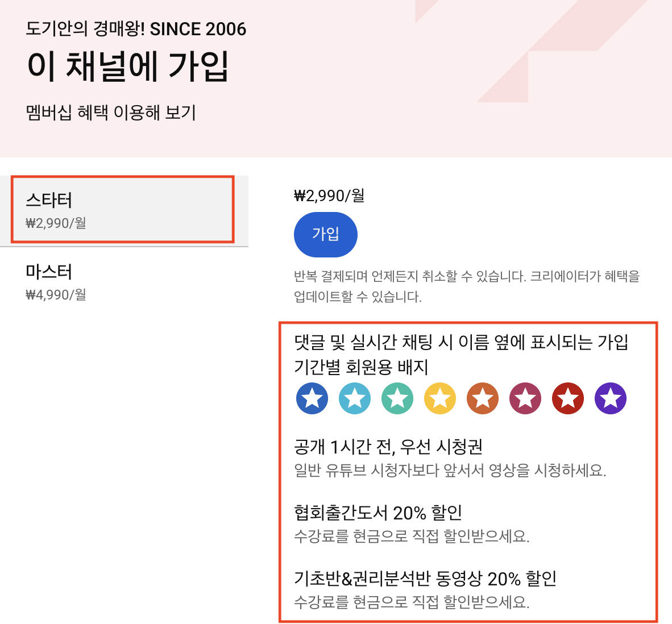The width and height of the screenshot is (672, 624).
Task: Click the blue 가입 join button
Action: tap(326, 235)
